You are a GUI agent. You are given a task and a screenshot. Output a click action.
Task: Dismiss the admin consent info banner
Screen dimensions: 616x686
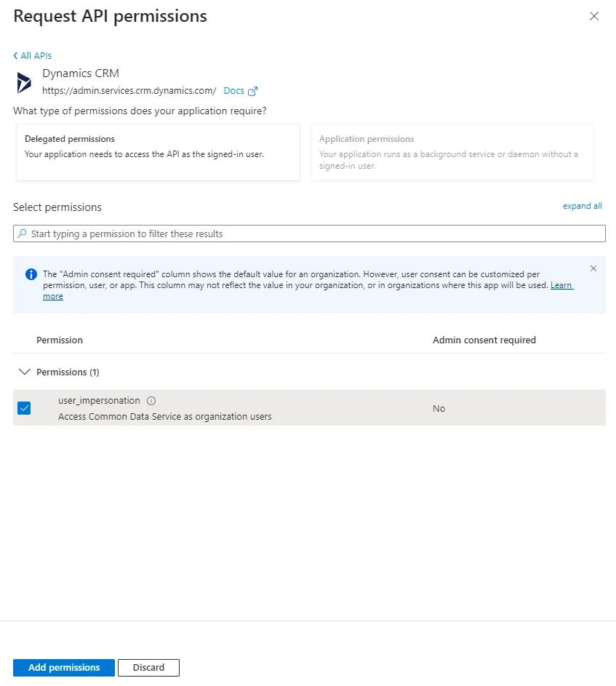(593, 268)
